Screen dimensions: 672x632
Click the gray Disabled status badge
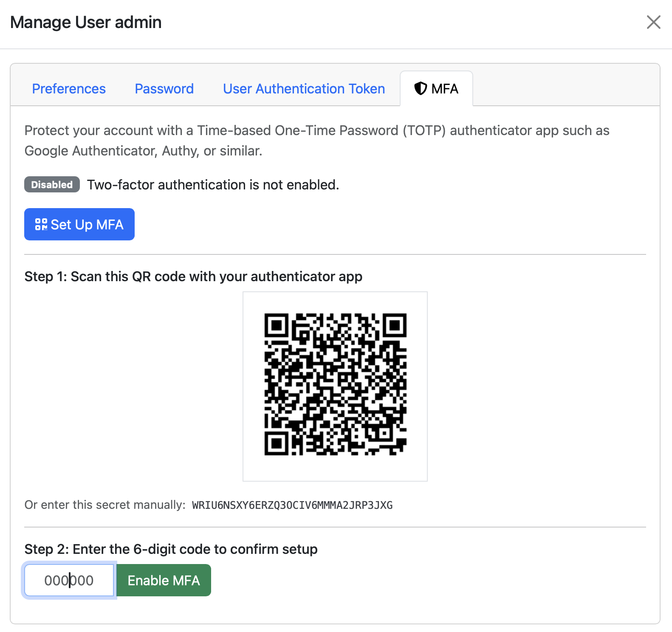point(52,185)
